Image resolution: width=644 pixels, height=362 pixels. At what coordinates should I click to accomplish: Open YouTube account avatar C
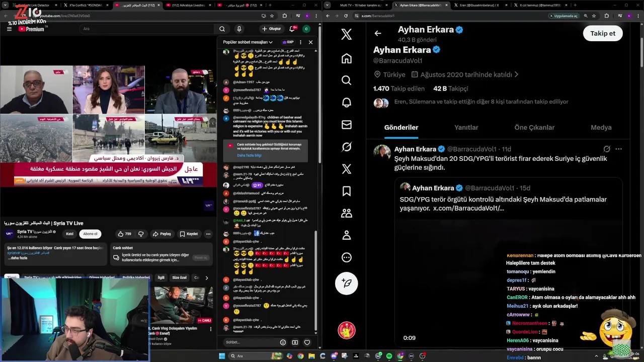pyautogui.click(x=306, y=29)
